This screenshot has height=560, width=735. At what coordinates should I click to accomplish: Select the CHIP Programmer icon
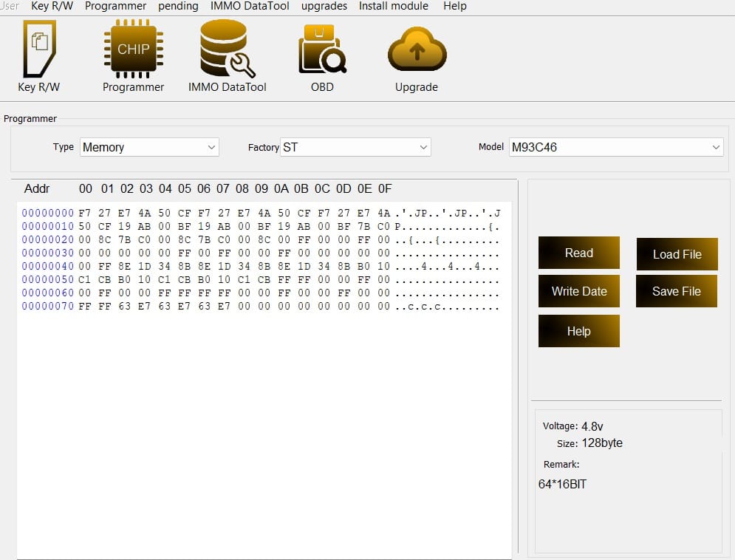tap(133, 52)
